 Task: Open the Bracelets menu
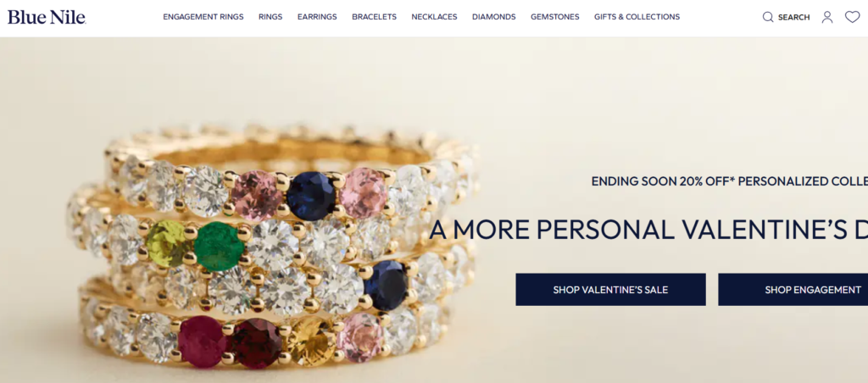[x=374, y=17]
